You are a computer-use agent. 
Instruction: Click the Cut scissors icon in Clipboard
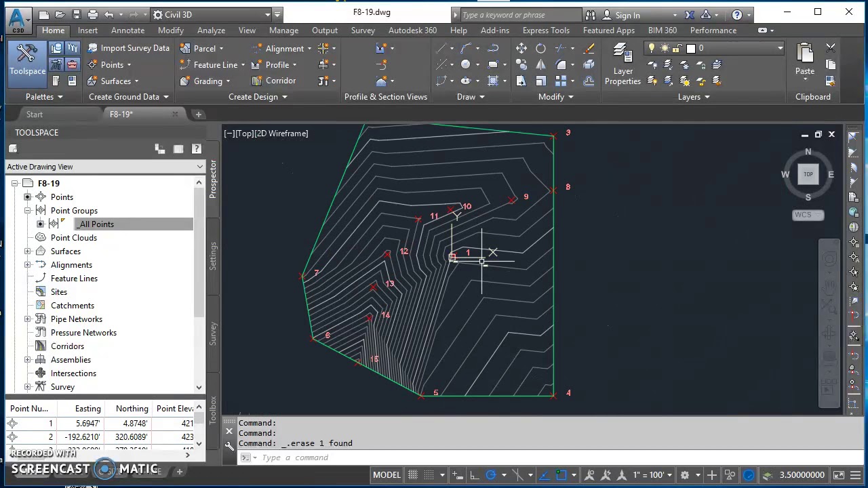(x=831, y=48)
